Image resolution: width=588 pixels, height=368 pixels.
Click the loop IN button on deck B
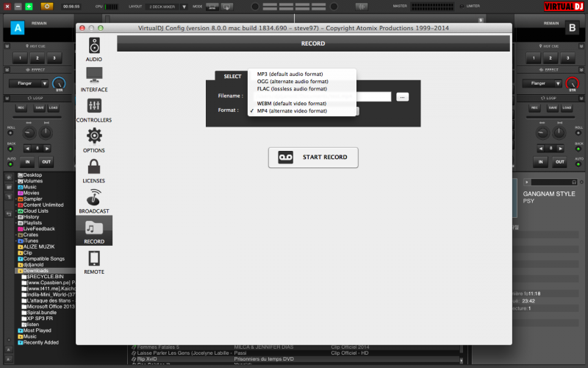tap(541, 162)
